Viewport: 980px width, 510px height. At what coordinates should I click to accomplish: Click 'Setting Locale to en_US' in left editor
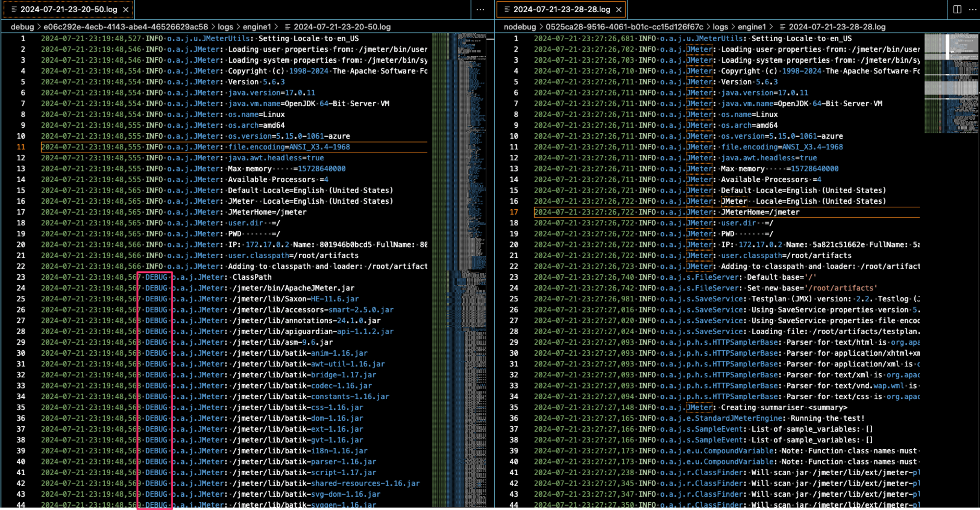pyautogui.click(x=309, y=38)
